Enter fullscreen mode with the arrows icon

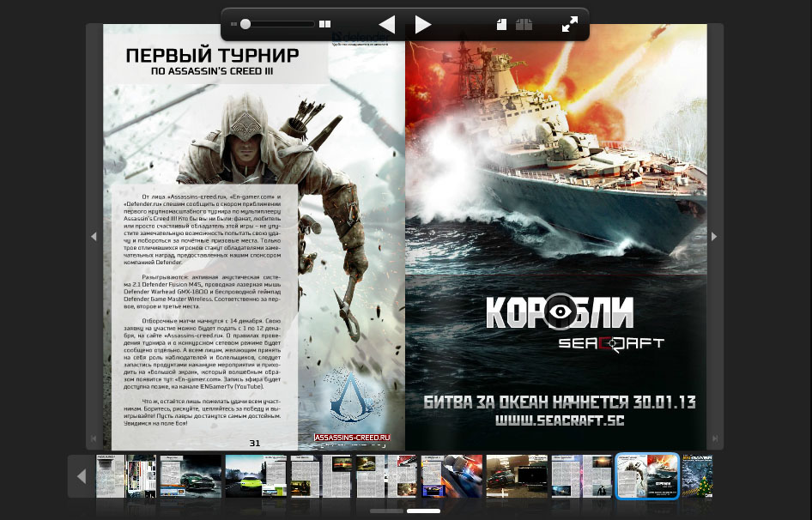(570, 24)
